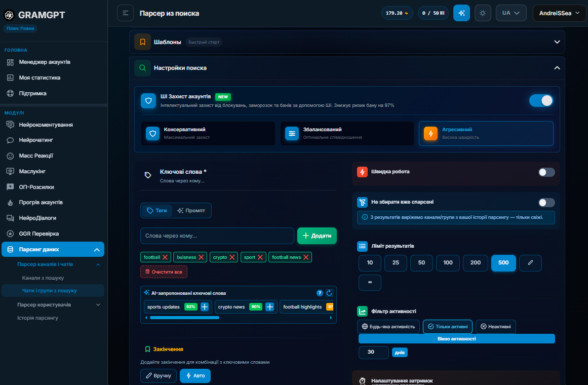Switch to the Теги tab
Image resolution: width=588 pixels, height=385 pixels.
(157, 211)
